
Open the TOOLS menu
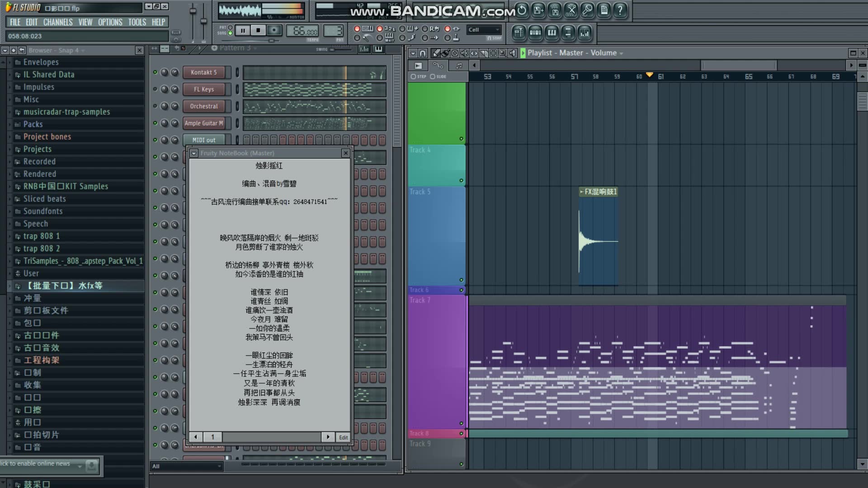(137, 22)
